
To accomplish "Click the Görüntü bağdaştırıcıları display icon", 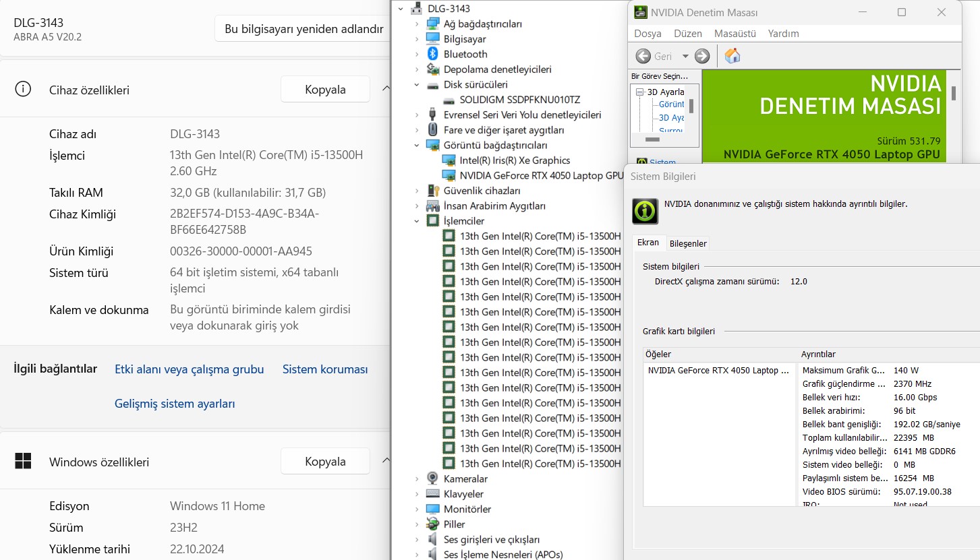I will 432,146.
